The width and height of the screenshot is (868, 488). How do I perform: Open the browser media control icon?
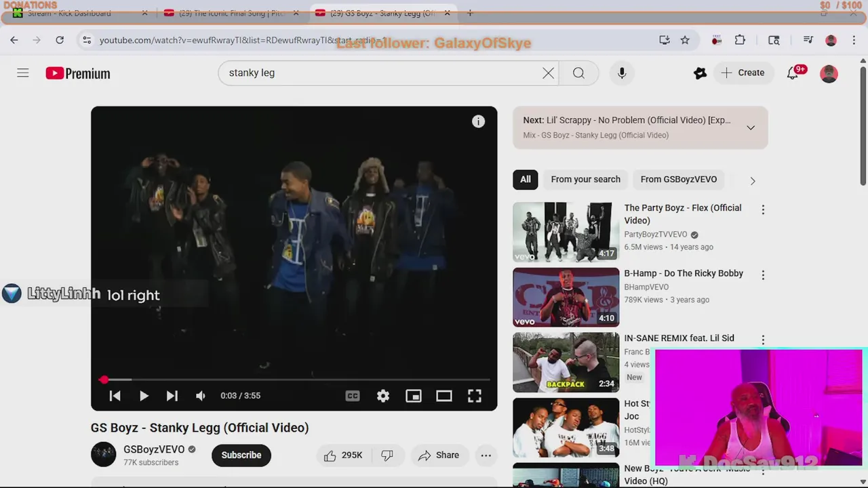[x=808, y=40]
